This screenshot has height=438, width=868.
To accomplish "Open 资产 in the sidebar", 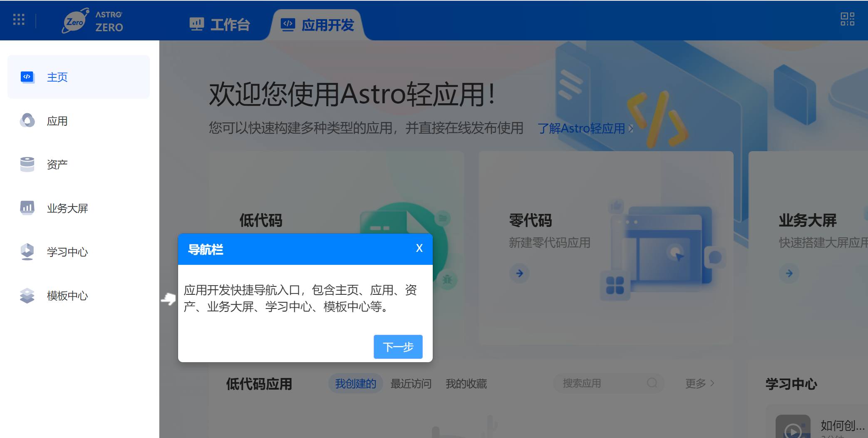I will point(79,164).
